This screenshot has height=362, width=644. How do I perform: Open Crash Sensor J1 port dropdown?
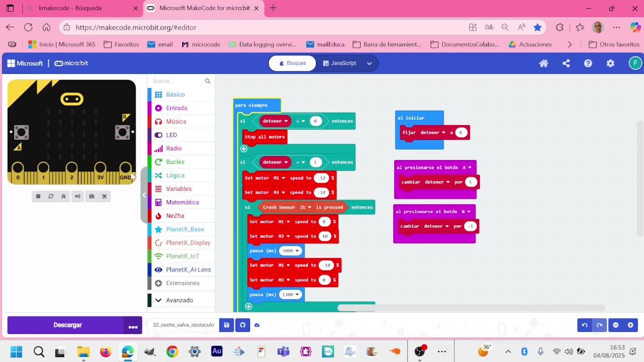pyautogui.click(x=306, y=207)
